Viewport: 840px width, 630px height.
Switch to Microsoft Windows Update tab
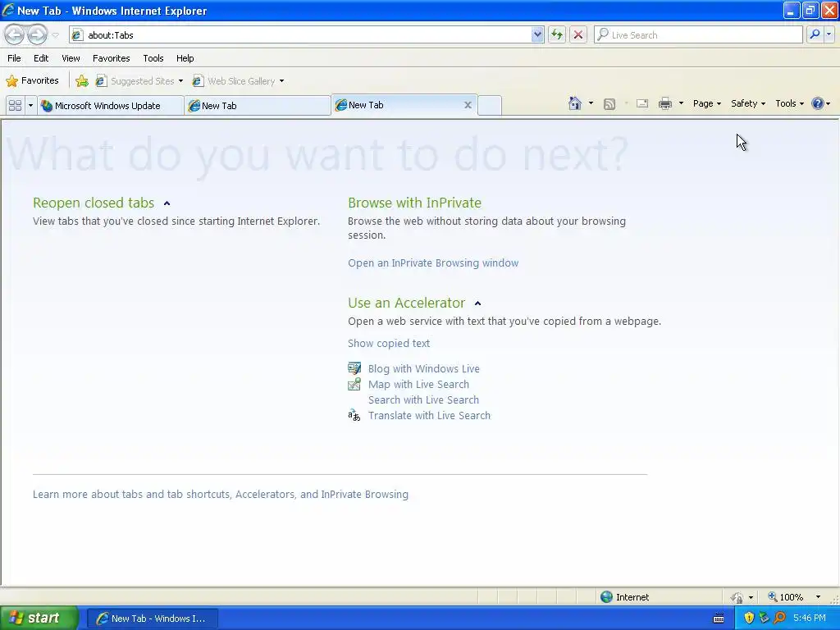[x=110, y=106]
